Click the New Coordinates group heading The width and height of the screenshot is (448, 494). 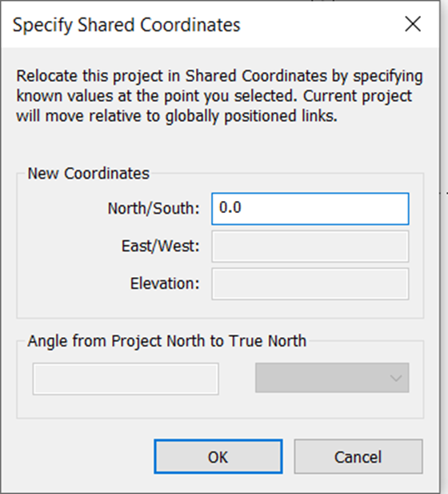click(89, 173)
